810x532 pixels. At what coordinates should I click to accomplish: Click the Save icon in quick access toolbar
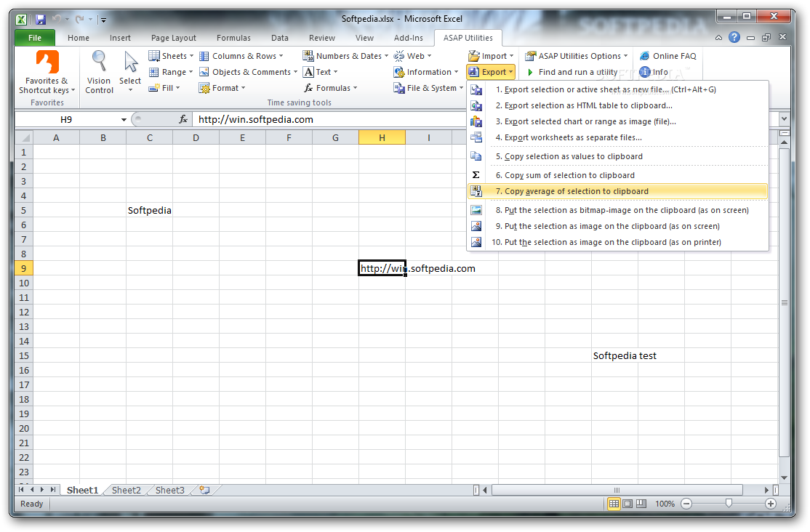pyautogui.click(x=41, y=20)
